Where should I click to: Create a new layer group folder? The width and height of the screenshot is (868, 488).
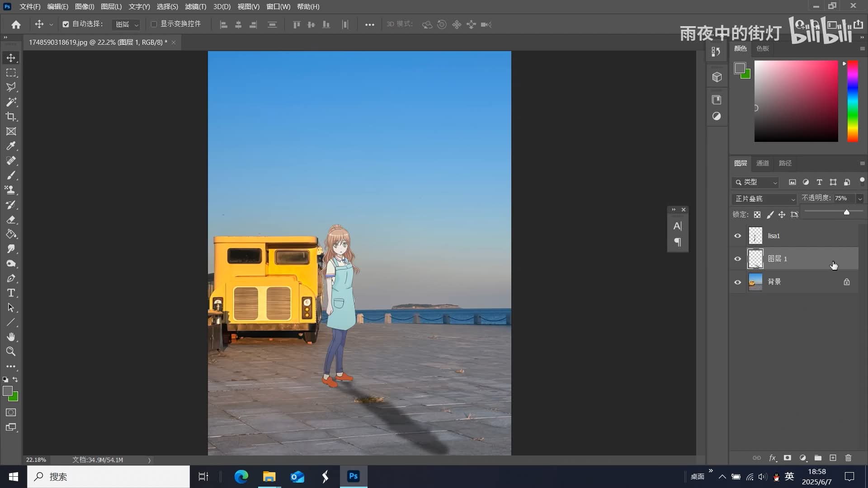coord(818,458)
